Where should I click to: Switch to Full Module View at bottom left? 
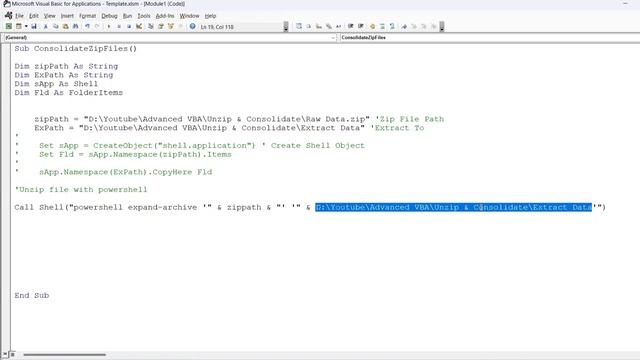13,355
